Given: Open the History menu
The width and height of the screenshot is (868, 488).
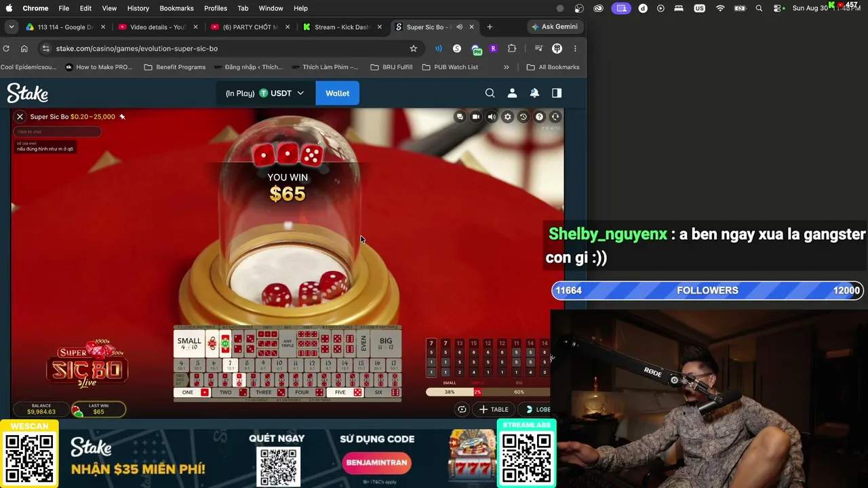Looking at the screenshot, I should pyautogui.click(x=138, y=8).
